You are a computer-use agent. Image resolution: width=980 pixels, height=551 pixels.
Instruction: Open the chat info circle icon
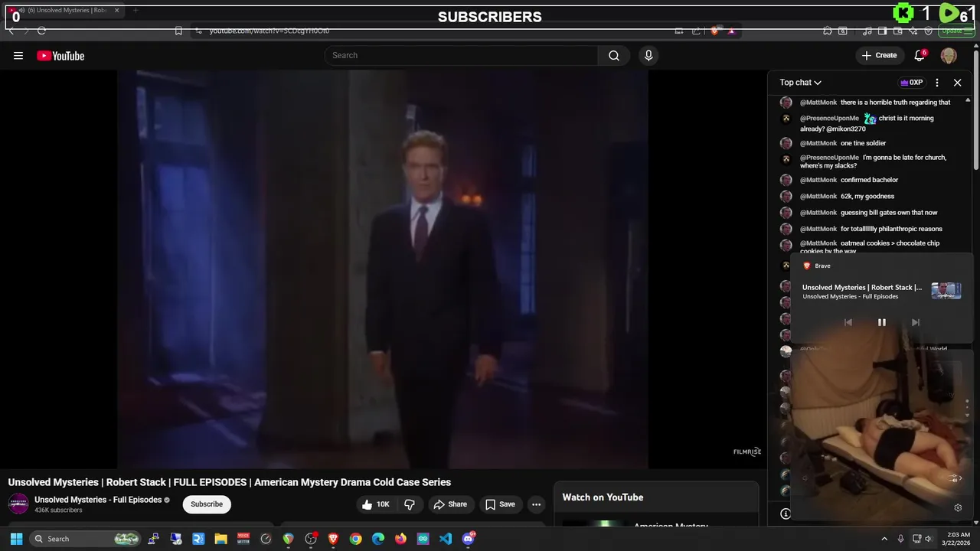[x=785, y=514]
